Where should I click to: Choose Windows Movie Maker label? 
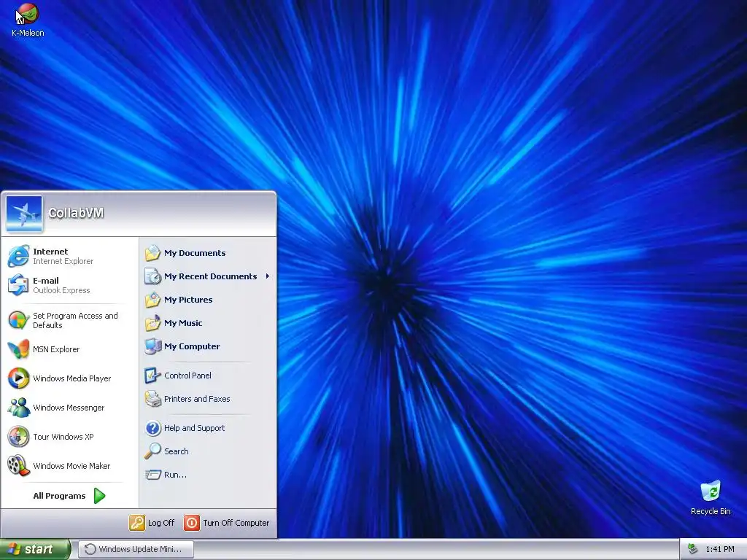[x=71, y=466]
